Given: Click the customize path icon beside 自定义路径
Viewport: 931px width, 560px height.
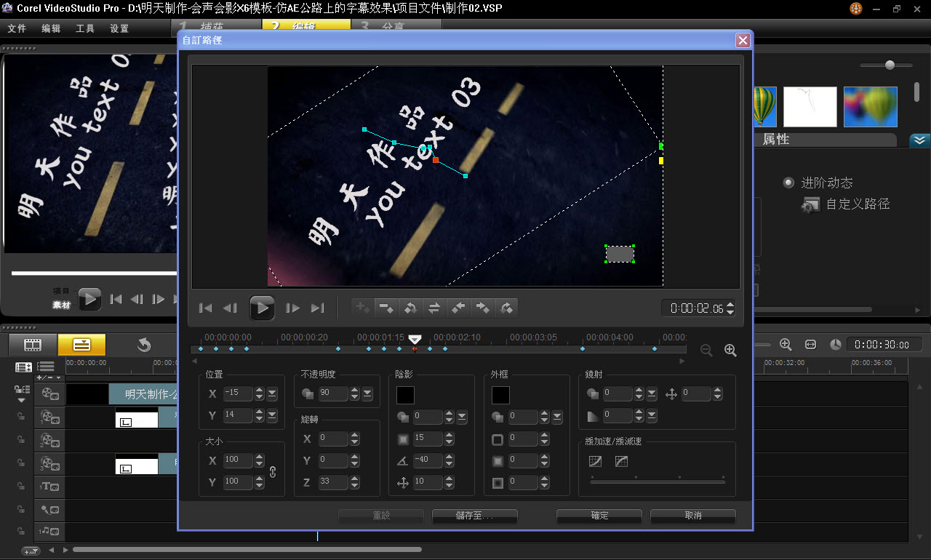Looking at the screenshot, I should click(x=811, y=205).
